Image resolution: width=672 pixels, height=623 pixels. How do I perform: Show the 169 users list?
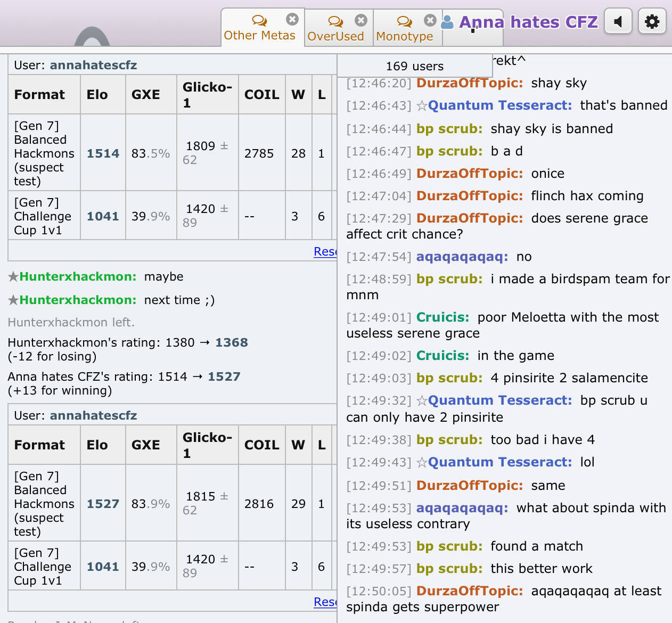pyautogui.click(x=414, y=66)
